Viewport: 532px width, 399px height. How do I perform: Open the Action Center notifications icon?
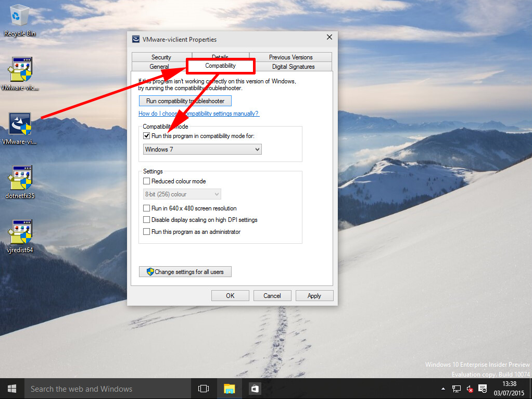coord(483,389)
